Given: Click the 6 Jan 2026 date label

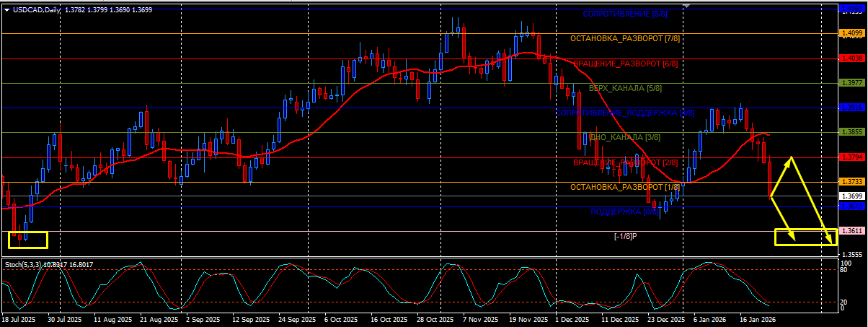Looking at the screenshot, I should coord(709,318).
